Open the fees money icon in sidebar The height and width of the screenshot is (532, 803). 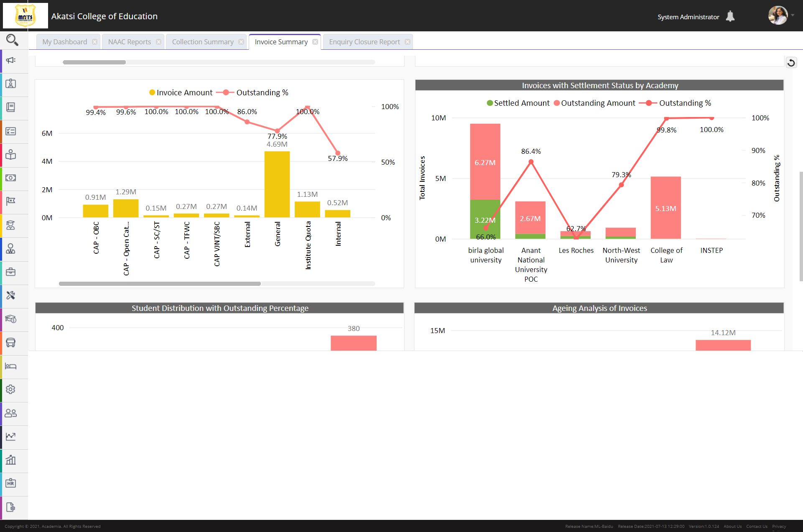pos(11,178)
